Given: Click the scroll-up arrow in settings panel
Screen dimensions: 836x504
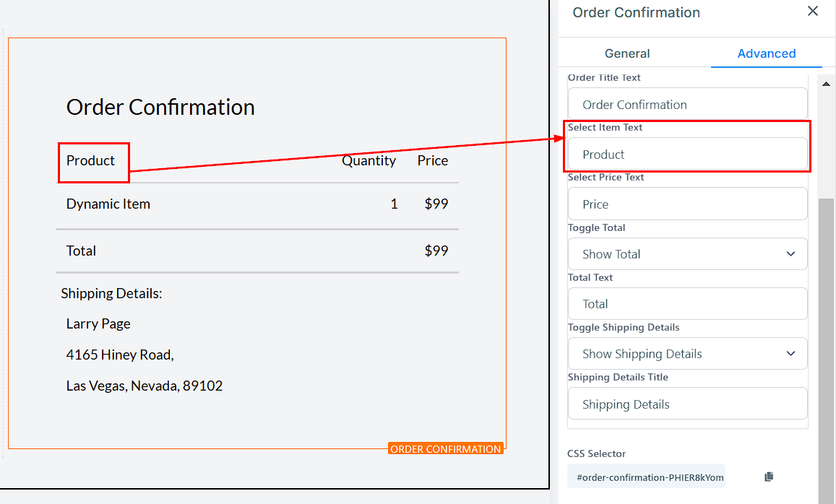Looking at the screenshot, I should pyautogui.click(x=827, y=84).
